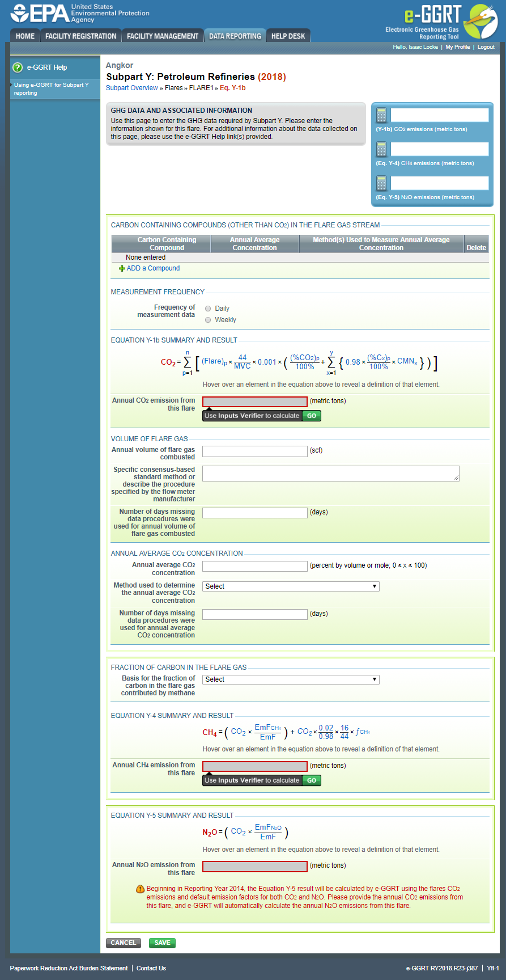
Task: Open My Profile link
Action: pos(458,47)
